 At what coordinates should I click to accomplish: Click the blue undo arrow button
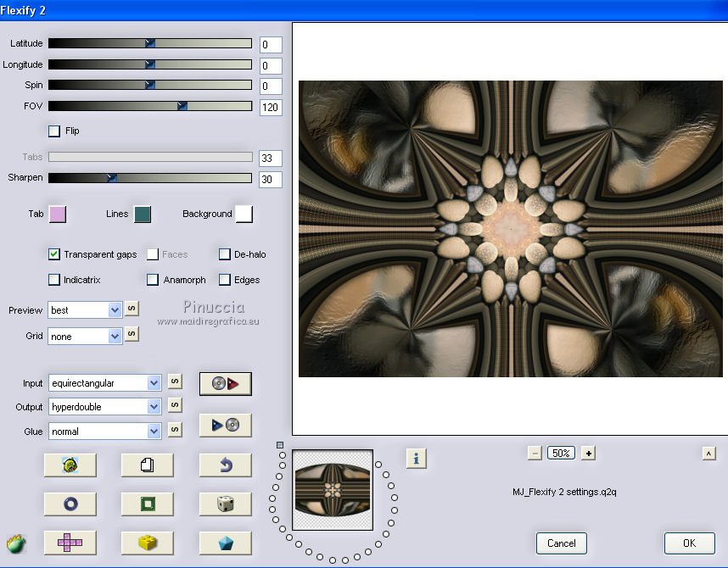[225, 465]
